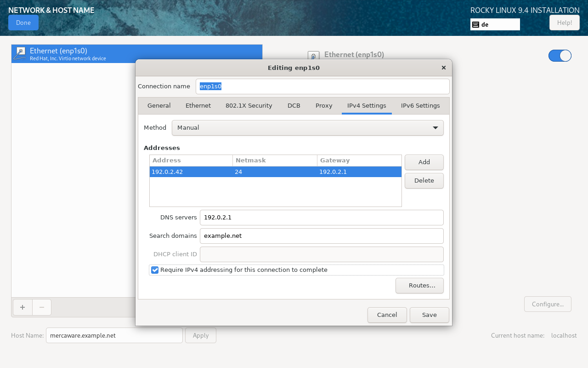Click the Ethernet icon in right detail pane
This screenshot has height=368, width=588.
point(313,56)
